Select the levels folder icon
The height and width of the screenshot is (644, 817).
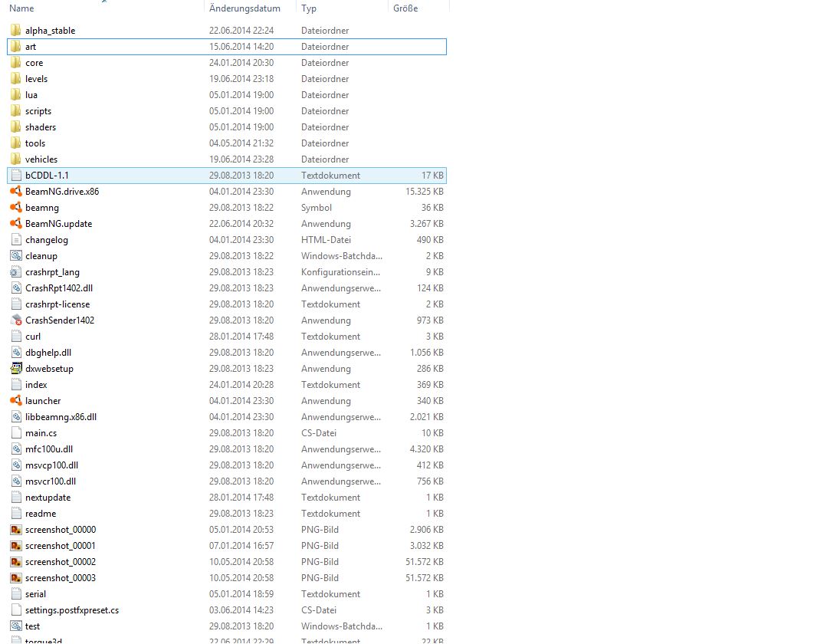click(x=16, y=79)
